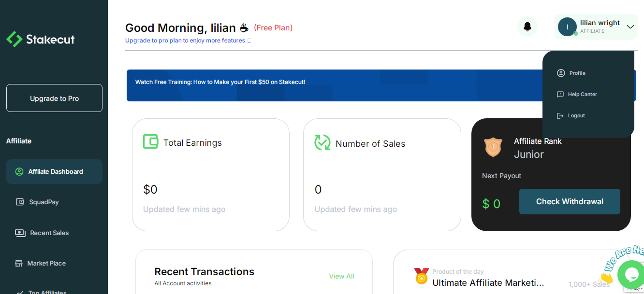
Task: Click the lilian wright avatar circle
Action: (x=567, y=27)
